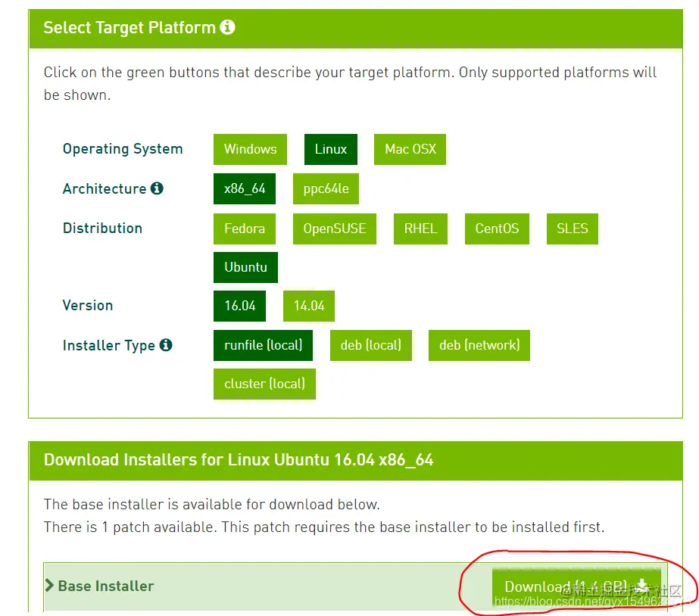
Task: Pick the Ubuntu distribution
Action: 245,267
